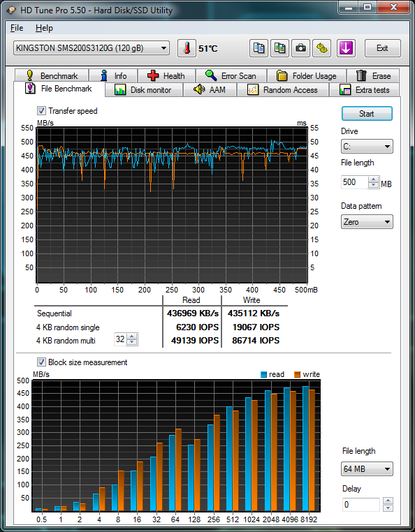Click 6230 IOPS random single read
Screen dimensions: 415x532
pyautogui.click(x=197, y=327)
